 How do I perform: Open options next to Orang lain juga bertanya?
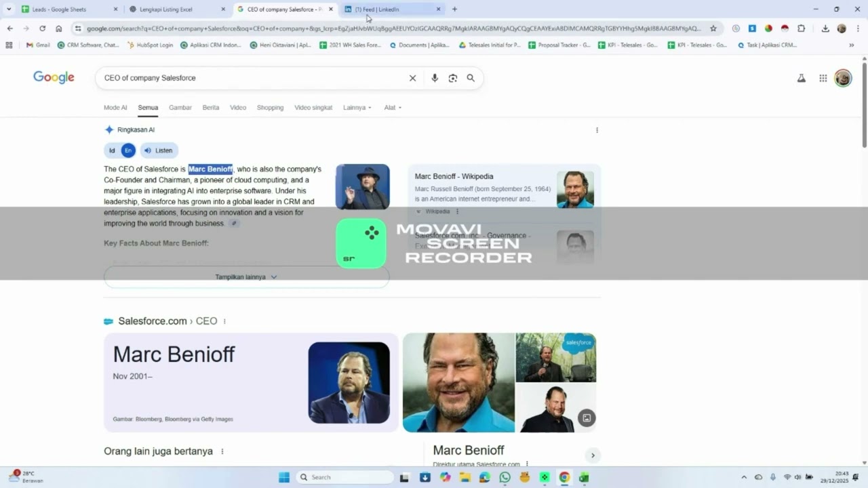pyautogui.click(x=222, y=451)
